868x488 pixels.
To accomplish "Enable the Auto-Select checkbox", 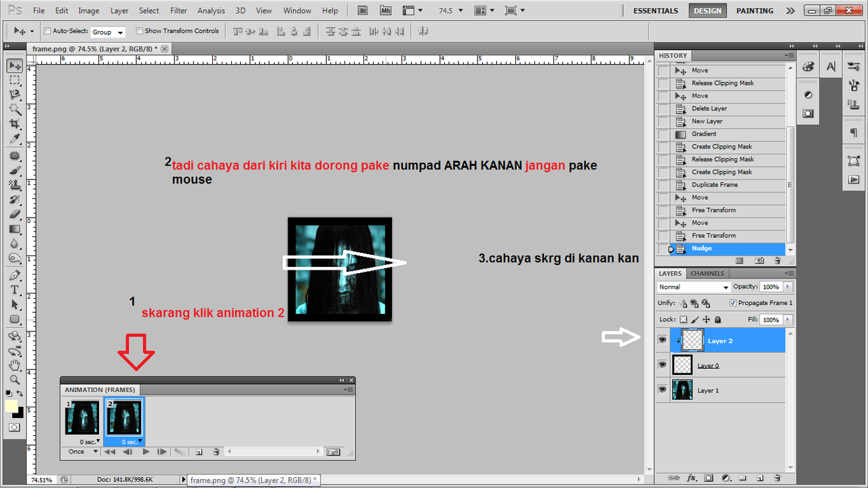I will 46,31.
